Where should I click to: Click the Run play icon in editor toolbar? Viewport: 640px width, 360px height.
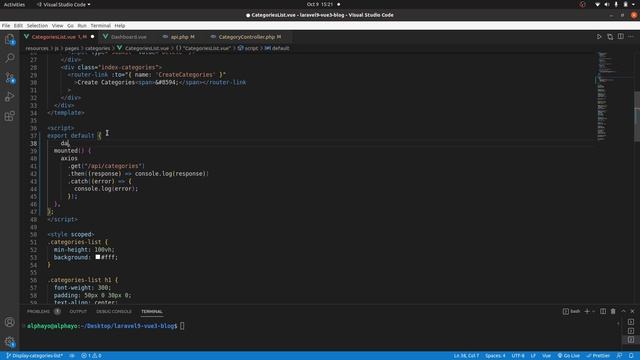click(599, 37)
